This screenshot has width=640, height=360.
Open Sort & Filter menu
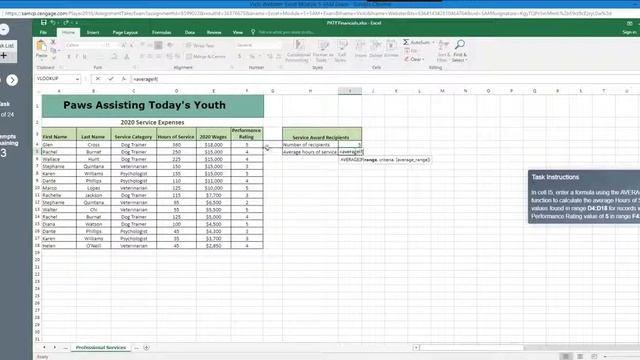[x=443, y=51]
